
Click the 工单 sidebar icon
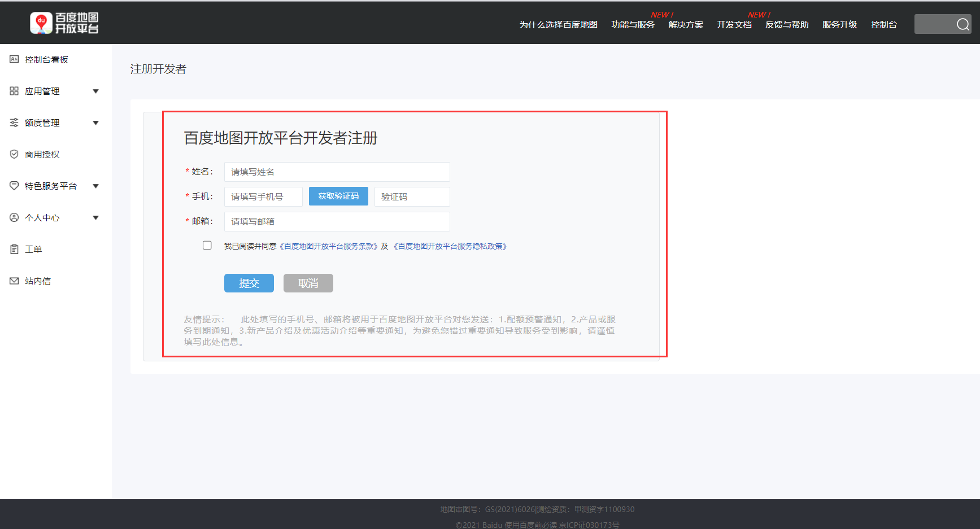coord(14,248)
